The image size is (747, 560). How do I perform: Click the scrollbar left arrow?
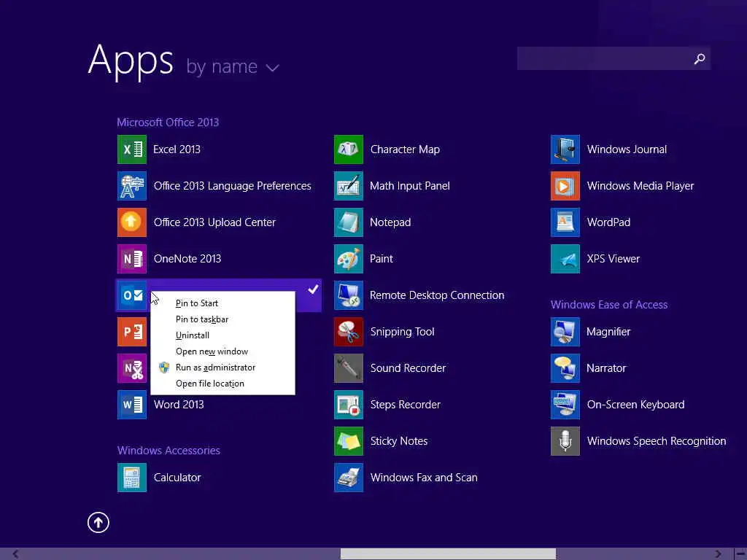(16, 554)
